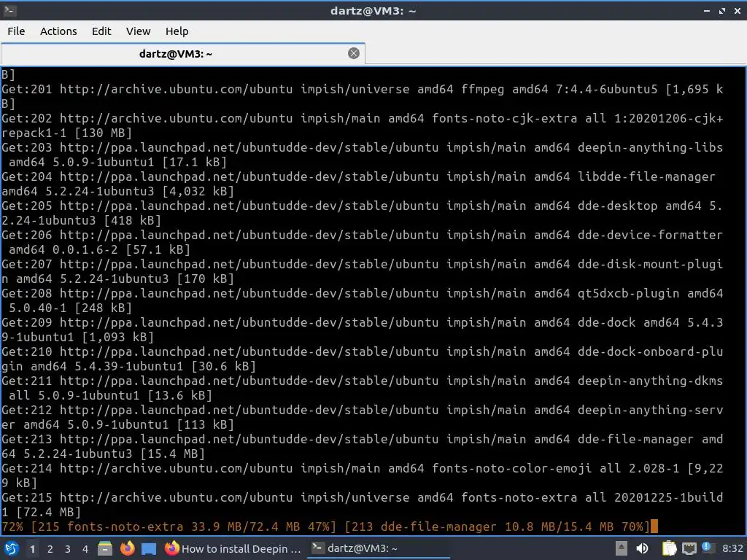Click the 8:32 clock on the taskbar
Screen dimensions: 747x560
pos(732,548)
